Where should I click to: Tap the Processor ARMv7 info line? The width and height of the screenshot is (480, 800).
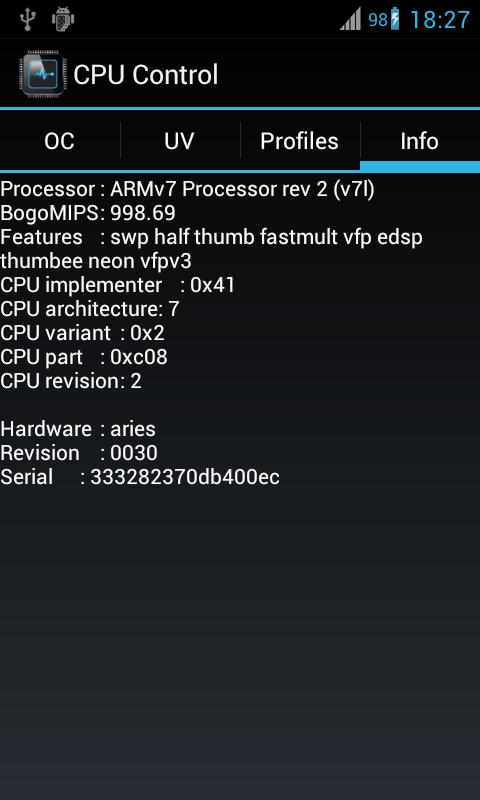pyautogui.click(x=187, y=189)
